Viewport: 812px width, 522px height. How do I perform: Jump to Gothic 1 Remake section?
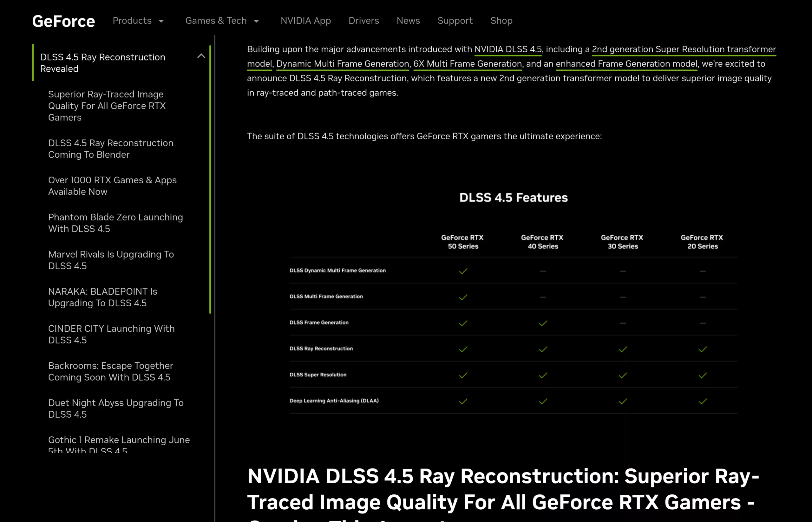point(119,444)
